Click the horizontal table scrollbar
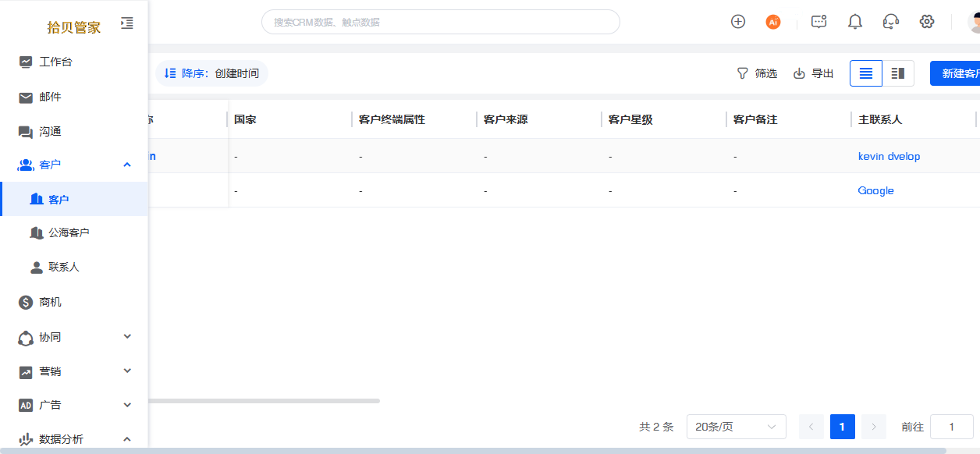The image size is (980, 454). [x=264, y=401]
